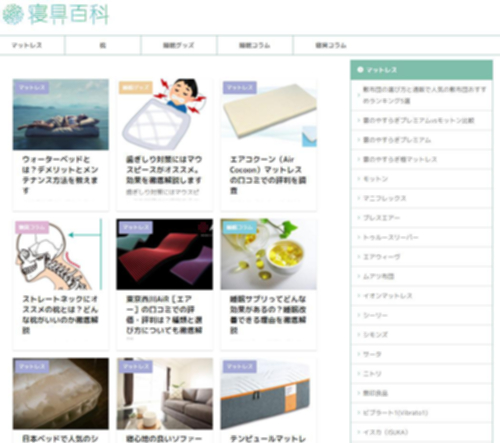Click chevron arrow beside シモンズ

(x=359, y=335)
